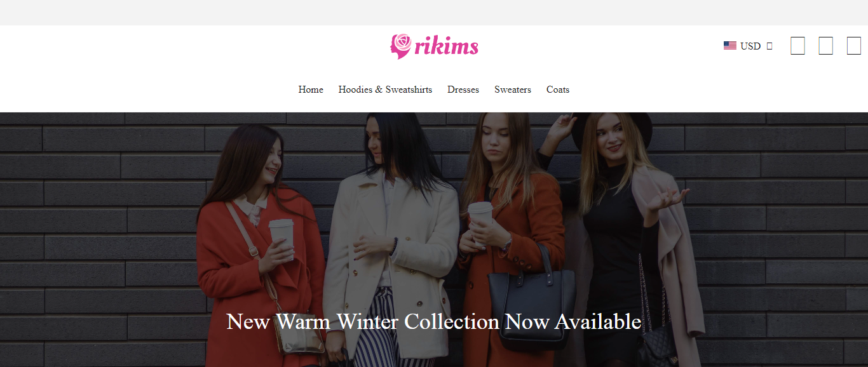
Task: Click the New Warm Winter Collection heading
Action: [433, 321]
